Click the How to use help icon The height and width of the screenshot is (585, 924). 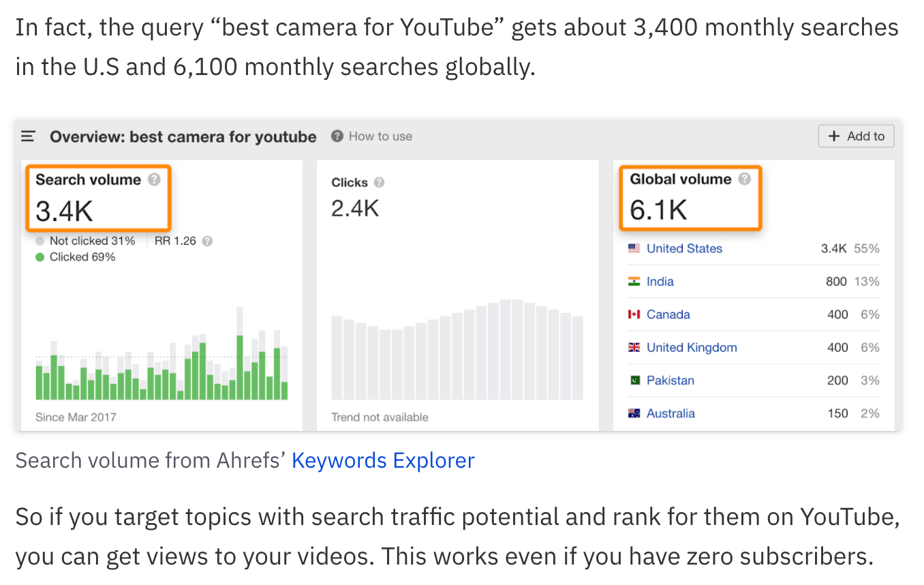[337, 136]
